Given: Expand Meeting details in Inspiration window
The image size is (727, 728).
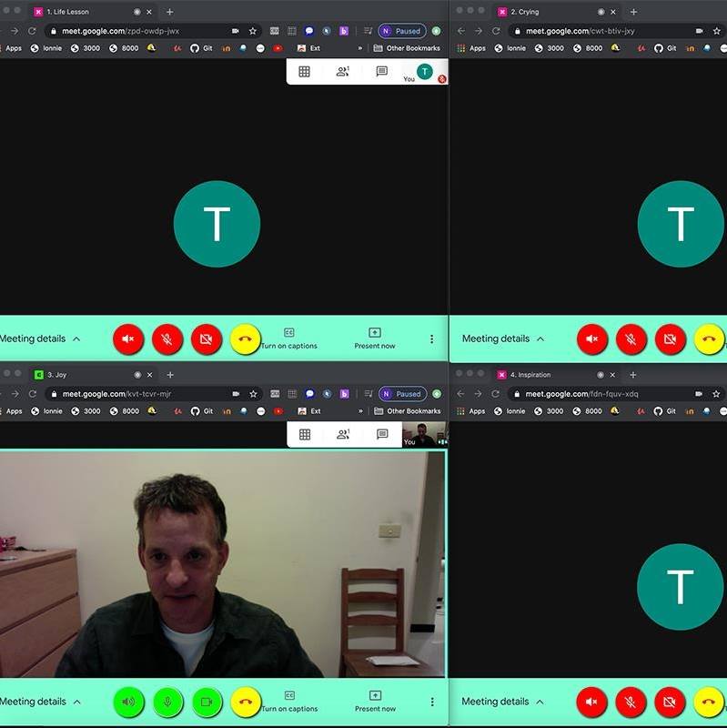Looking at the screenshot, I should (503, 702).
